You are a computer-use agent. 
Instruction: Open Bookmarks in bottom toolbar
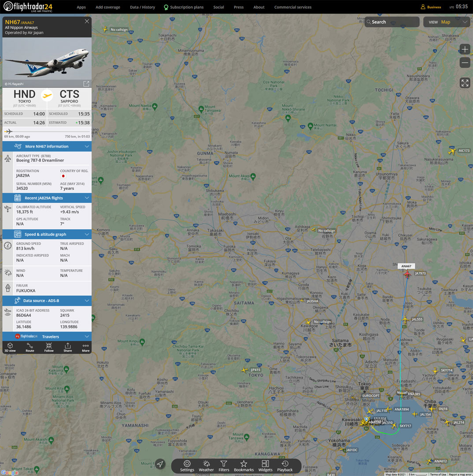coord(244,466)
